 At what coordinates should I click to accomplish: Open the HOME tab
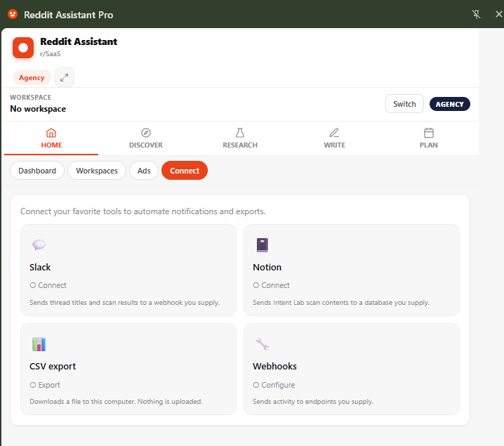pyautogui.click(x=51, y=138)
